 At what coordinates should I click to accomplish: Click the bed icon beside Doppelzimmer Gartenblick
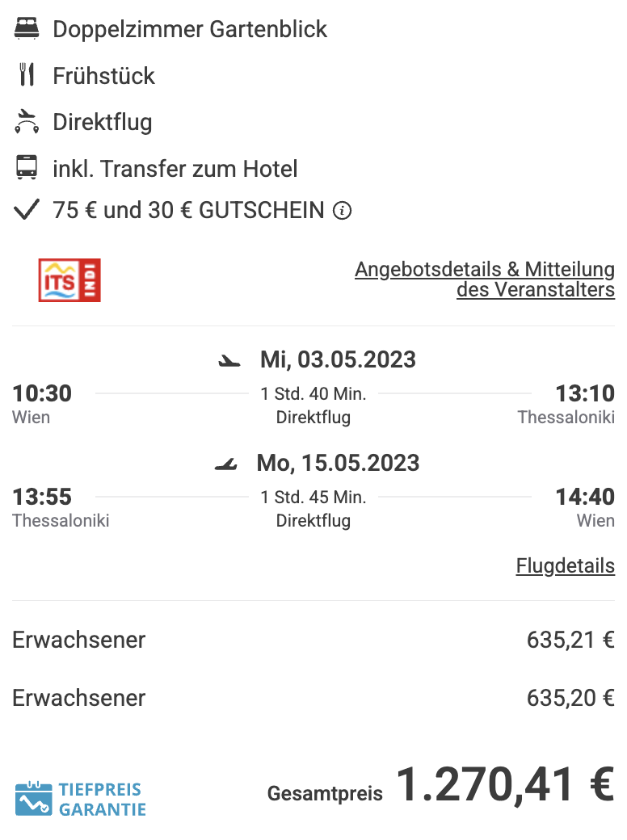[26, 29]
